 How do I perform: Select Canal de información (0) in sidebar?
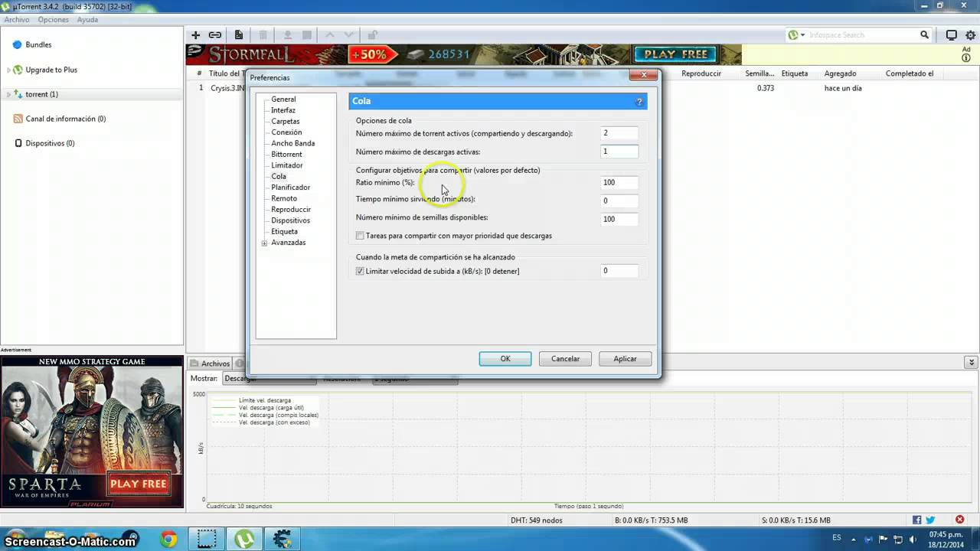[65, 119]
